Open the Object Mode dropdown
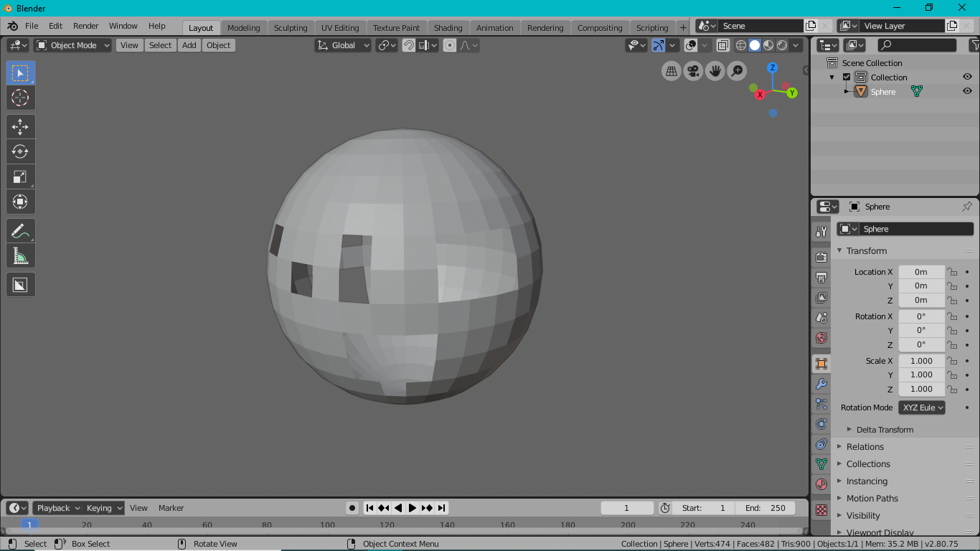Viewport: 980px width, 551px height. tap(72, 45)
